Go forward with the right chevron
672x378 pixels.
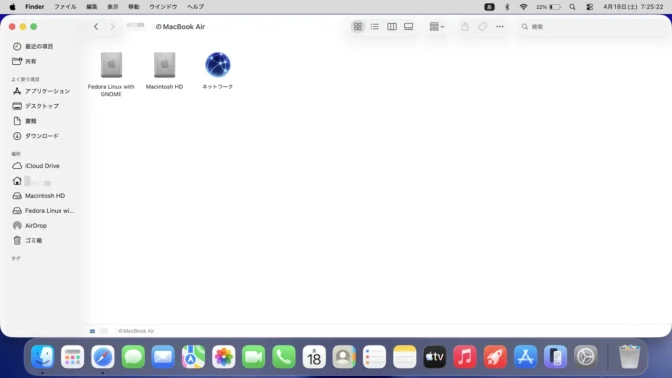[x=112, y=27]
